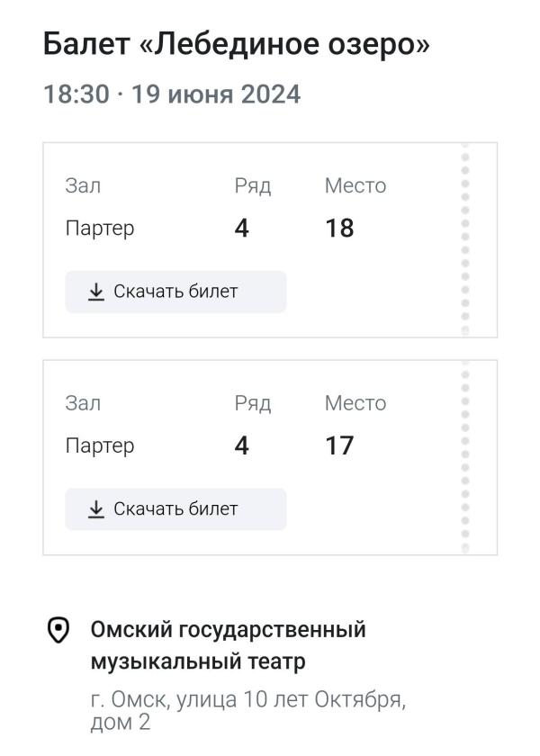Image resolution: width=540 pixels, height=756 pixels.
Task: Tap row number 4 in first ticket
Action: click(241, 228)
